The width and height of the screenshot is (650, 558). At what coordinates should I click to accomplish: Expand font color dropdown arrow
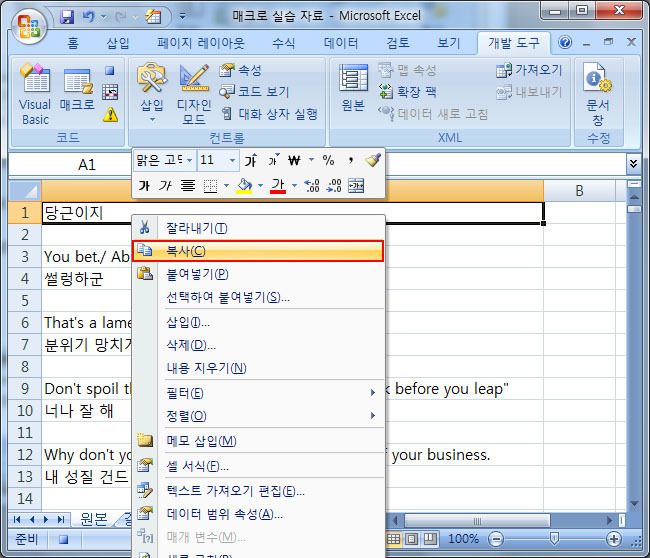point(294,186)
